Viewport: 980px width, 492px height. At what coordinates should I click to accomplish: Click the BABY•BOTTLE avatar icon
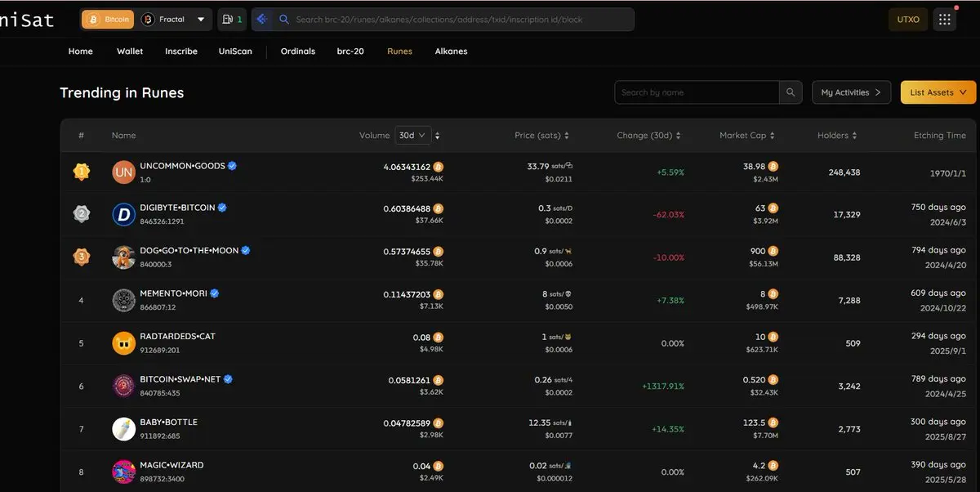pyautogui.click(x=123, y=429)
